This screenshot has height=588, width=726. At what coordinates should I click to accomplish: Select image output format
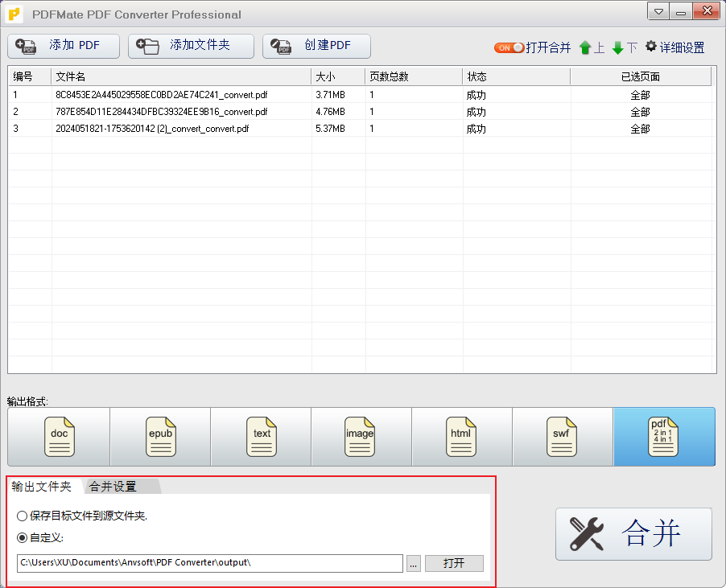tap(361, 437)
